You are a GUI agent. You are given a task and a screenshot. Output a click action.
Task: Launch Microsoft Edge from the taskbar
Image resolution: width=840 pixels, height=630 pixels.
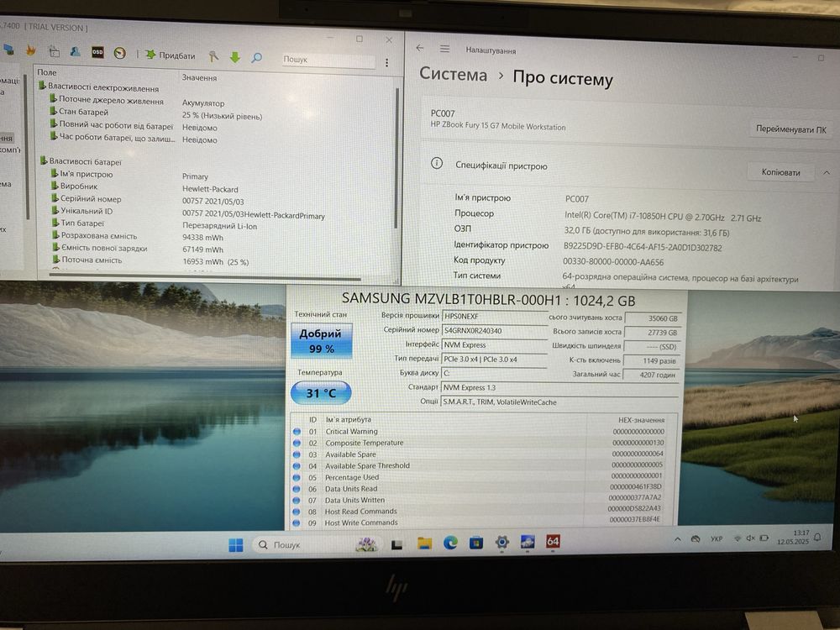(x=450, y=543)
